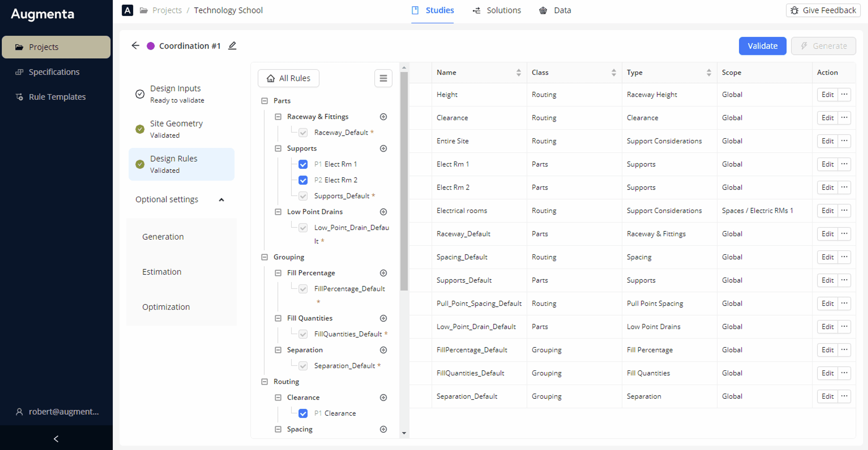Collapse the Grouping tree node

click(x=264, y=257)
